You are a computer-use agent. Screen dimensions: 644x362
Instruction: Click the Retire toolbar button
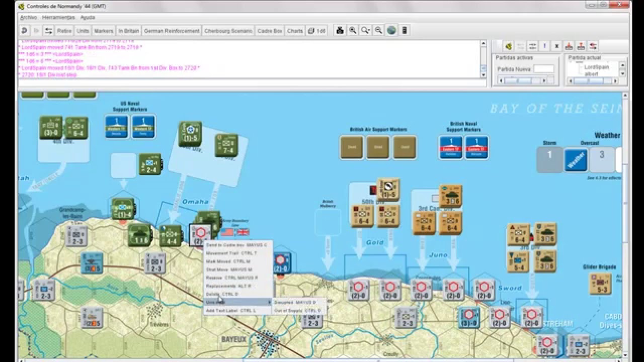click(x=64, y=31)
